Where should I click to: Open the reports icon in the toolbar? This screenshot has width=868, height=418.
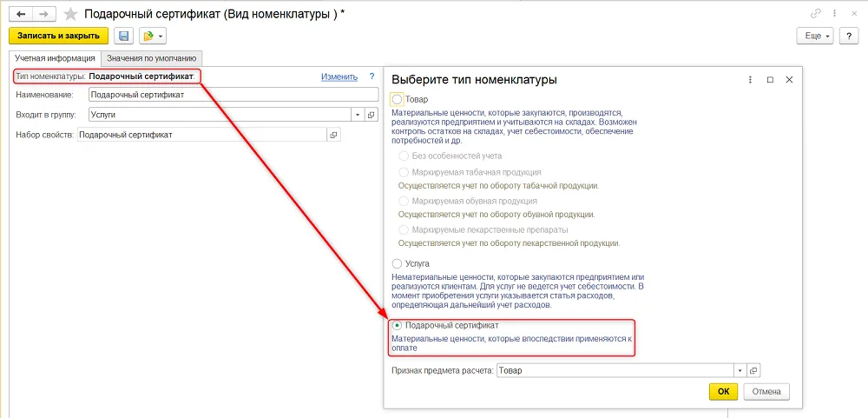point(148,36)
